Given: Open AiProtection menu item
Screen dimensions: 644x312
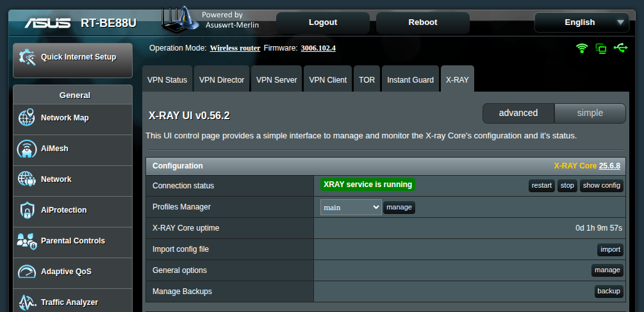Looking at the screenshot, I should coord(72,212).
